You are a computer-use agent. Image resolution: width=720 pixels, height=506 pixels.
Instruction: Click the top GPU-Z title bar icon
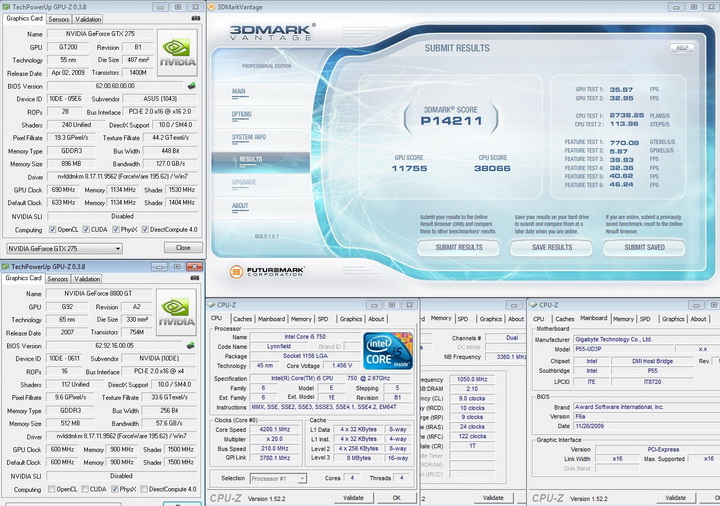(6, 7)
